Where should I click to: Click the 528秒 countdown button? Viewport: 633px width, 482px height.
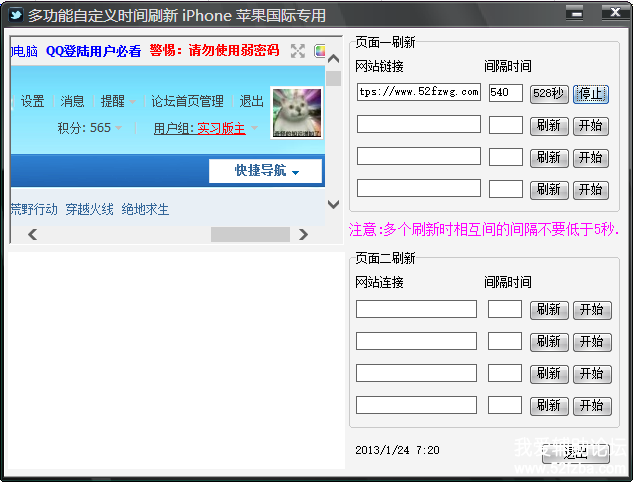pos(549,94)
